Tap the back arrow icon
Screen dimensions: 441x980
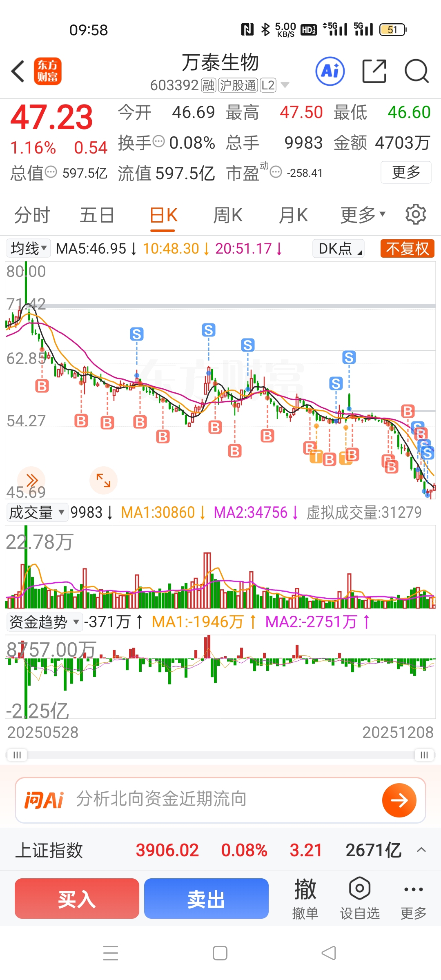(x=18, y=71)
